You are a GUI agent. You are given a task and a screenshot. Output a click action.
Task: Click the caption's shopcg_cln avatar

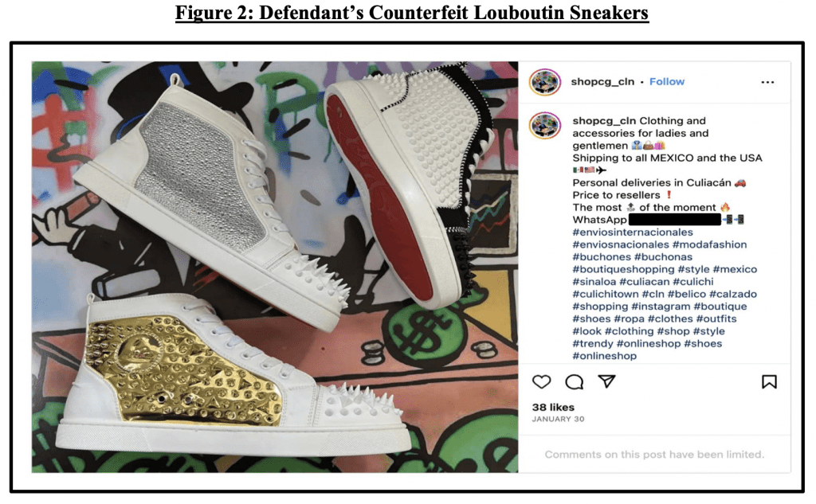coord(545,125)
